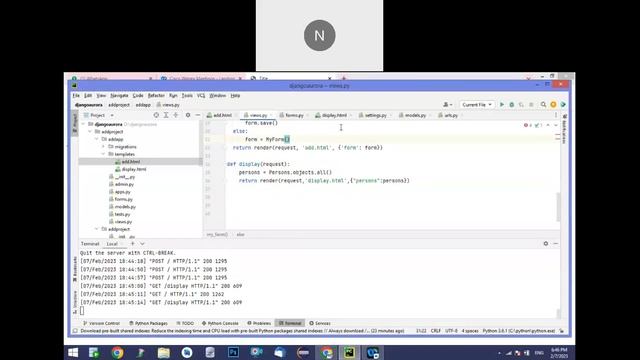The width and height of the screenshot is (640, 360).
Task: Switch to urls.py editor tab
Action: click(x=450, y=116)
